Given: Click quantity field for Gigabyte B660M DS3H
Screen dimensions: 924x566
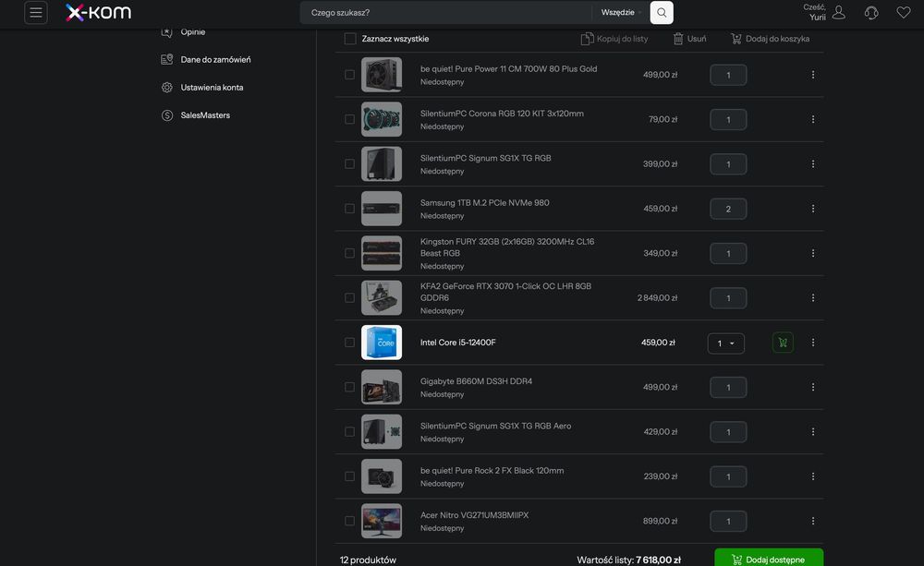Looking at the screenshot, I should (728, 388).
